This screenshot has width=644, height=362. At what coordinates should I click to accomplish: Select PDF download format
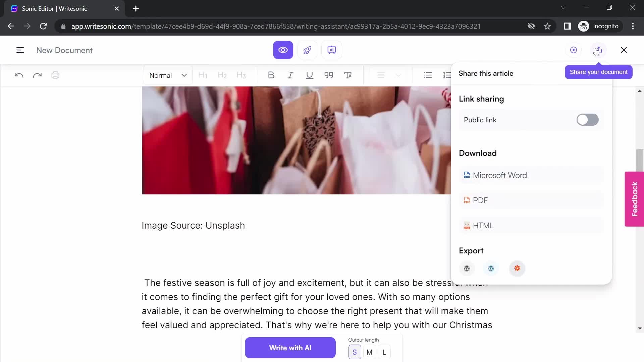coord(481,201)
